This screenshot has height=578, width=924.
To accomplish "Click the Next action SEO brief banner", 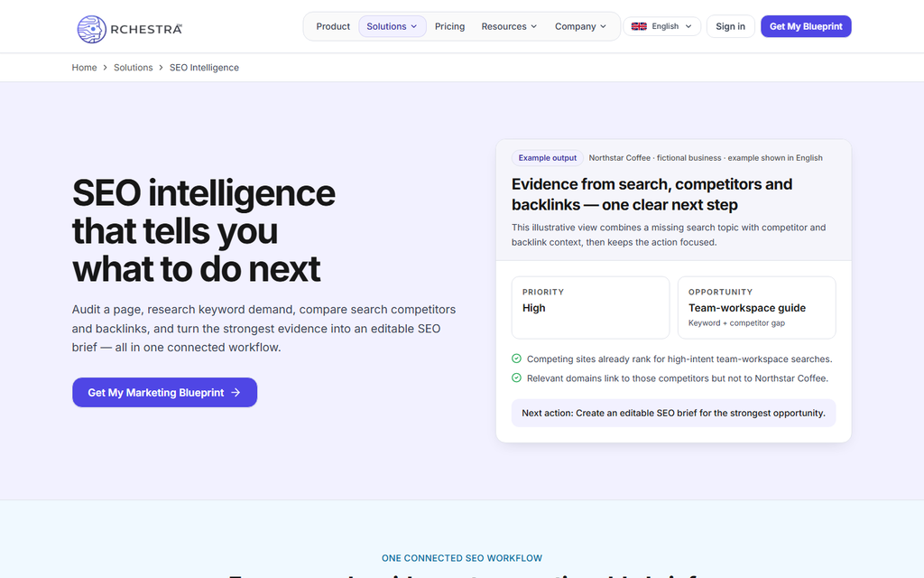I will coord(673,413).
